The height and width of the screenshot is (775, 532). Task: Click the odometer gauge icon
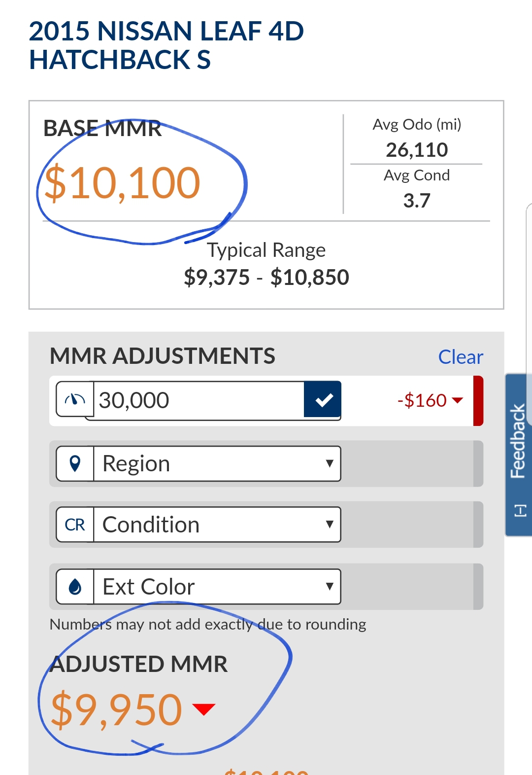click(75, 399)
